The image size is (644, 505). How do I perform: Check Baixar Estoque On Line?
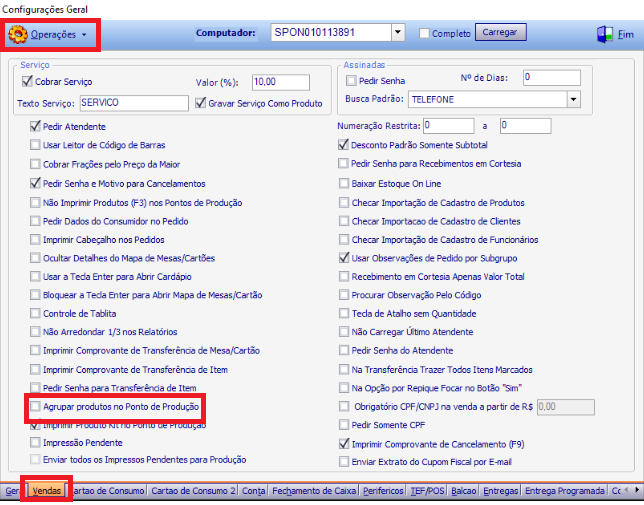click(x=344, y=183)
